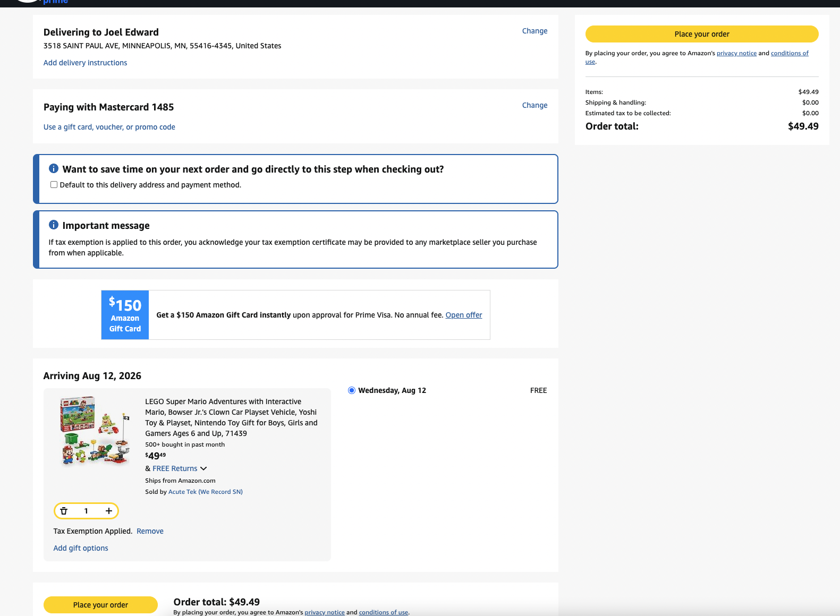The width and height of the screenshot is (840, 616).
Task: Click the Ships from Amazon.com text
Action: tap(180, 481)
